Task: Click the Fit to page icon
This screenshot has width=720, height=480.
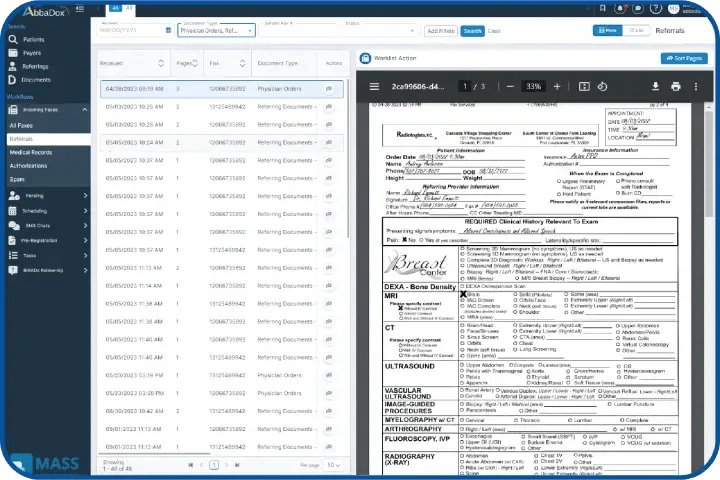Action: [x=582, y=86]
